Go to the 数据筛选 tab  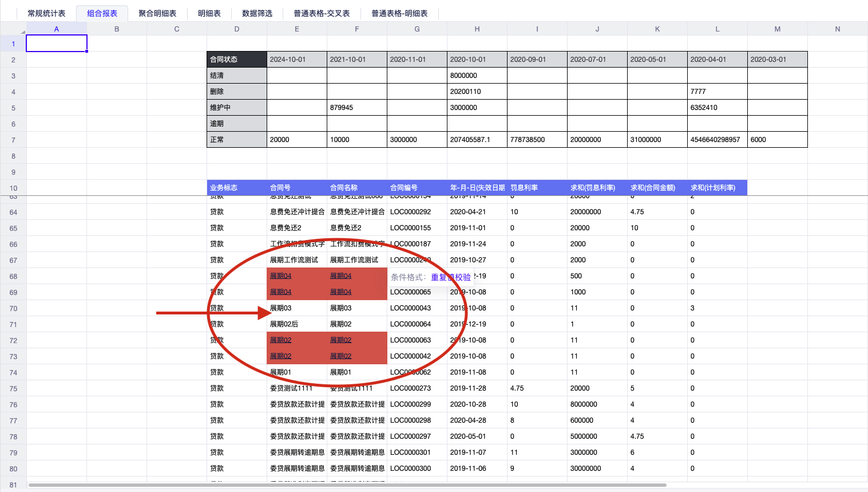click(257, 13)
